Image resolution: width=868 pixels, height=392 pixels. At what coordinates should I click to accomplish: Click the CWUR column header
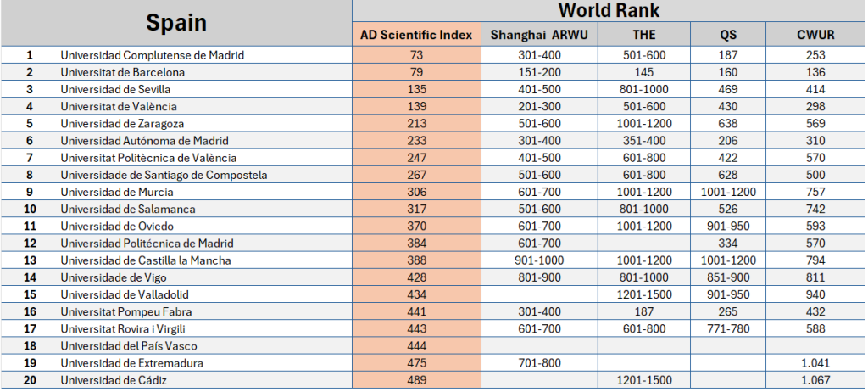tap(815, 35)
